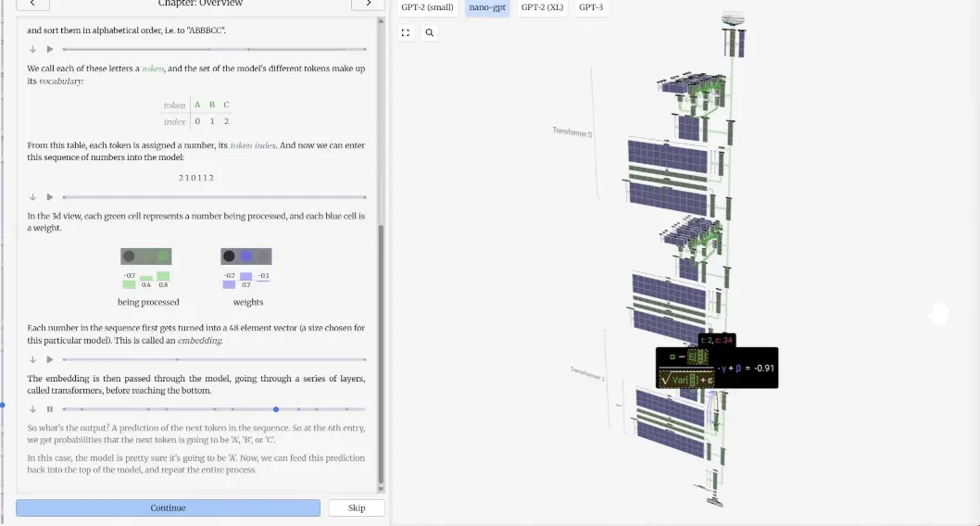Switch to the GPT-2 (XL) model tab

pos(542,7)
